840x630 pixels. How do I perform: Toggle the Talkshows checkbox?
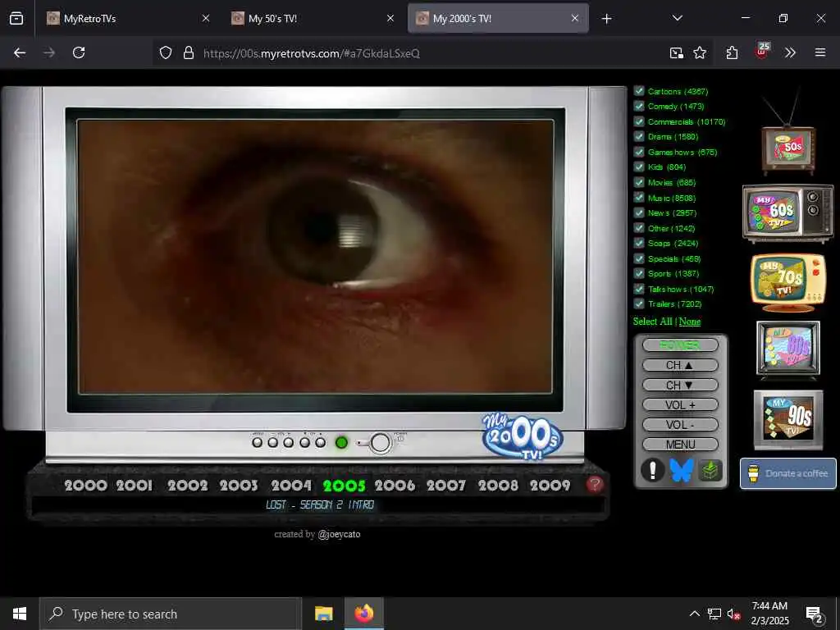click(639, 289)
